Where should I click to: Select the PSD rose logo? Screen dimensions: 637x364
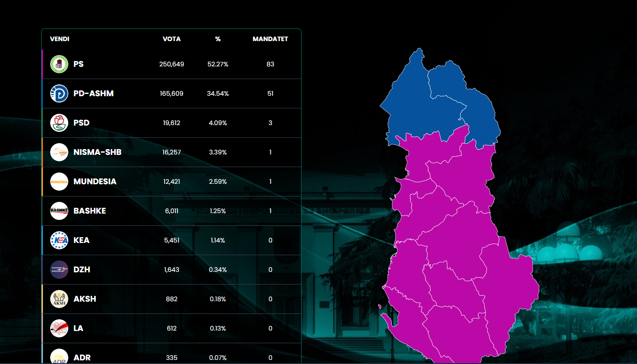coord(59,123)
